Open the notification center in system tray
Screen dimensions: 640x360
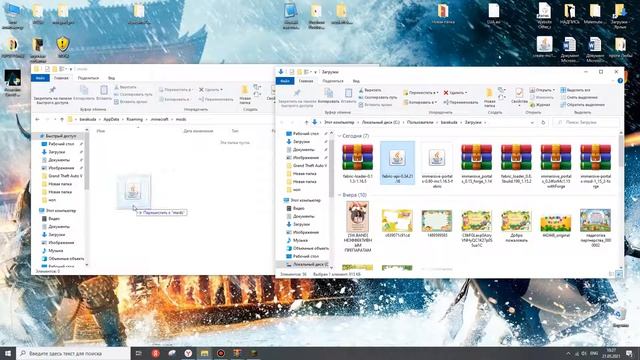tap(629, 353)
